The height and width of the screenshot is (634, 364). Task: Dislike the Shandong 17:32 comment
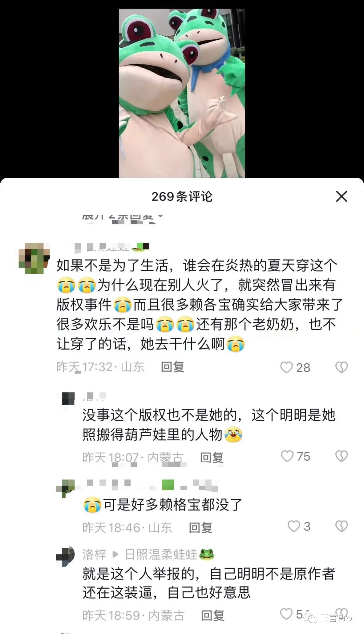tap(341, 367)
